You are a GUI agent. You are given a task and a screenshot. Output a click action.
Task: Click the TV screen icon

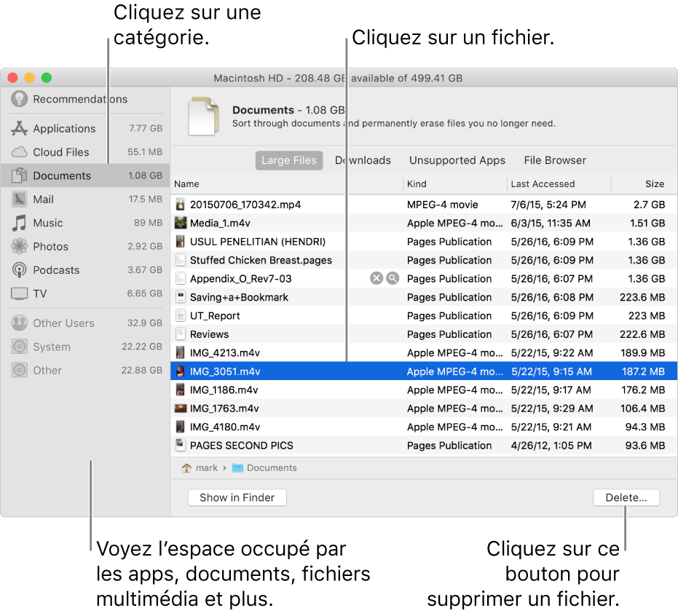tap(19, 294)
